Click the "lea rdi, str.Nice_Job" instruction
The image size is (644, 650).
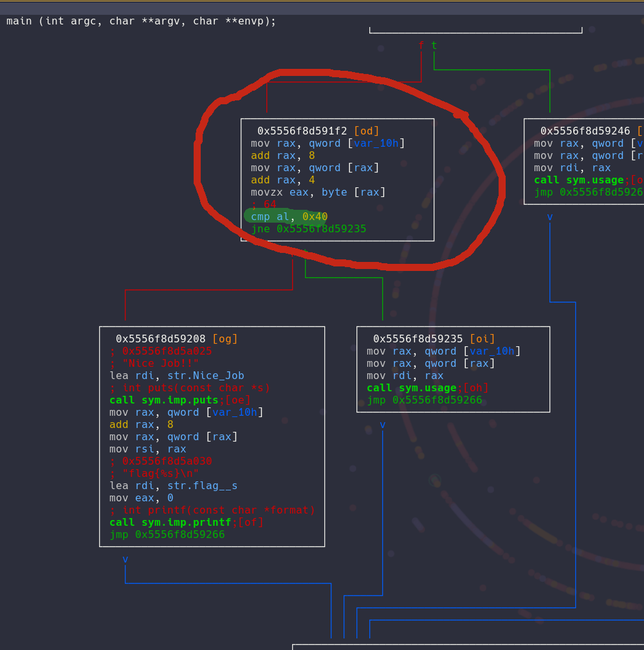176,376
